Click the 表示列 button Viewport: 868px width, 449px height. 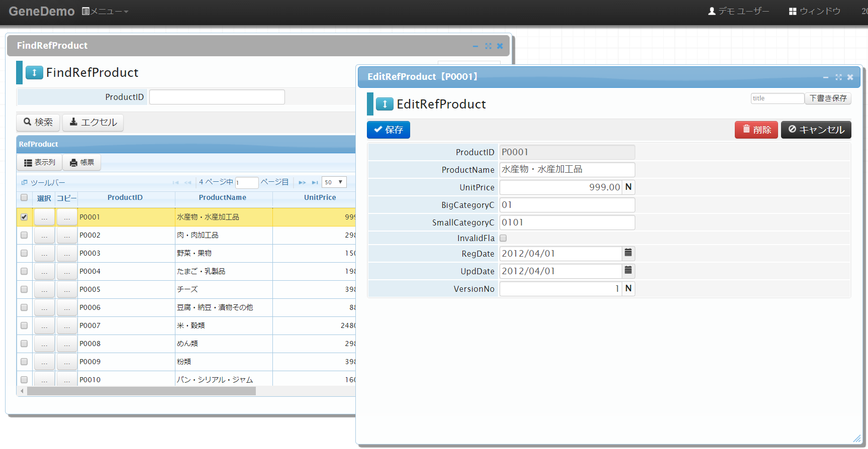40,162
